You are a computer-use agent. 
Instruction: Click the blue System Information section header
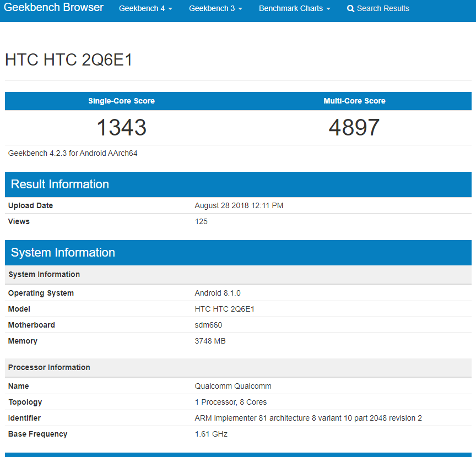pos(238,253)
